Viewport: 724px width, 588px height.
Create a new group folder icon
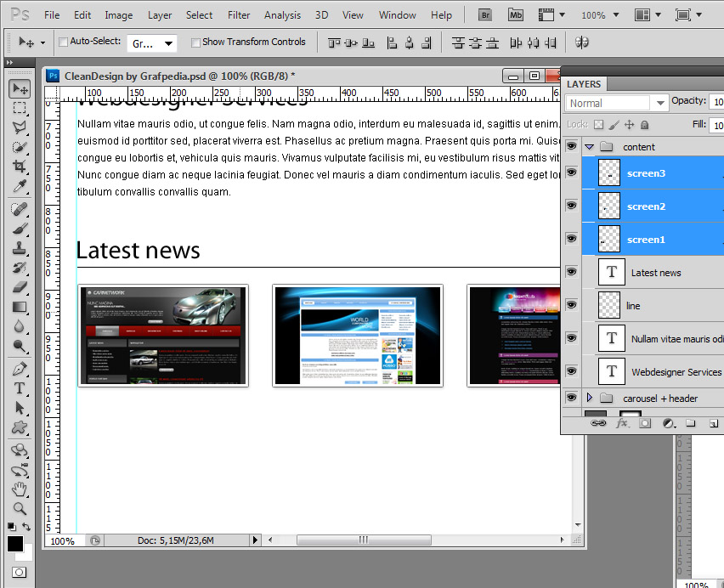691,423
